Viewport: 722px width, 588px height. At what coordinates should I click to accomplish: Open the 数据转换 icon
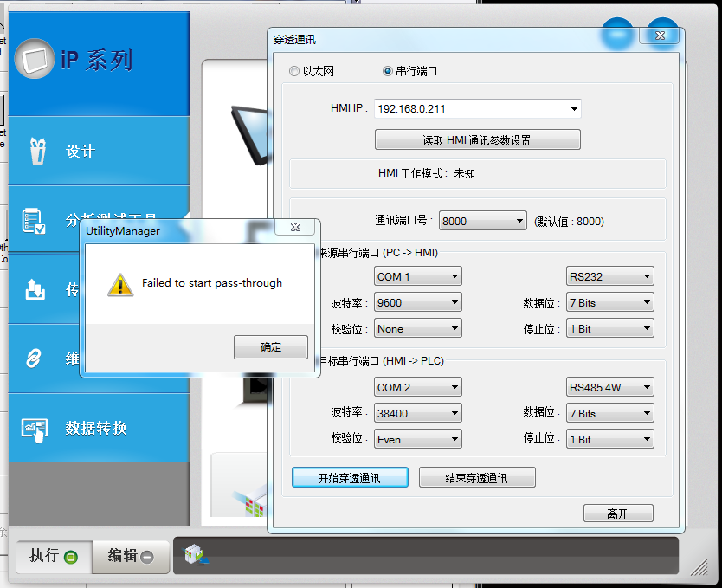35,428
